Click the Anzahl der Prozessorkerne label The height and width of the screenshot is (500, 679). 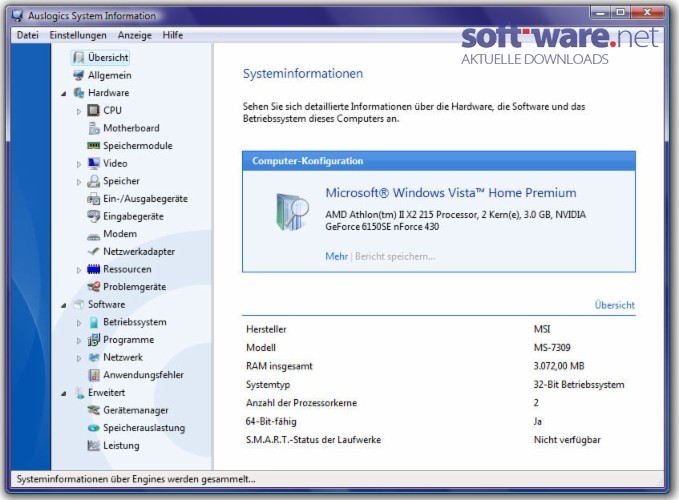point(301,403)
